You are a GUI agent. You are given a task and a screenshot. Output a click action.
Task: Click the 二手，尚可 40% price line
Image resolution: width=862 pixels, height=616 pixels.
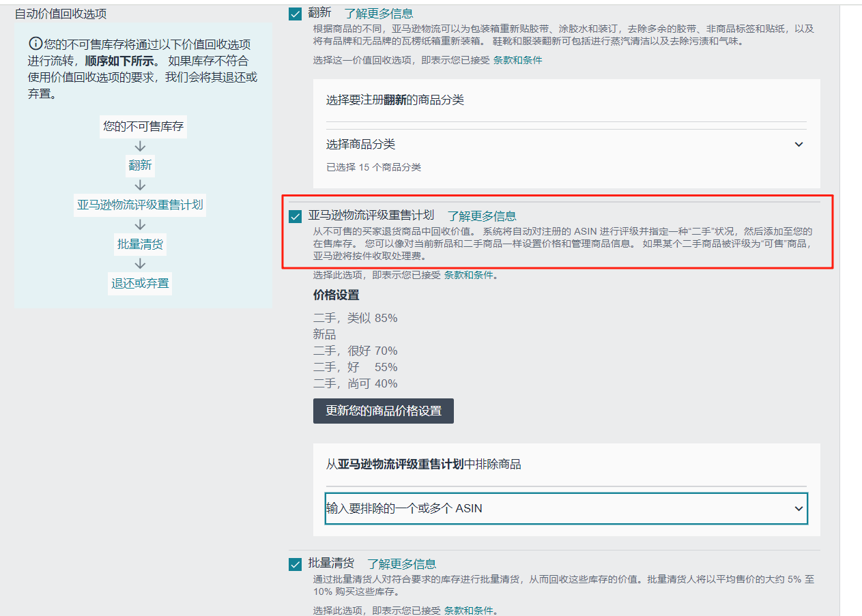point(355,383)
